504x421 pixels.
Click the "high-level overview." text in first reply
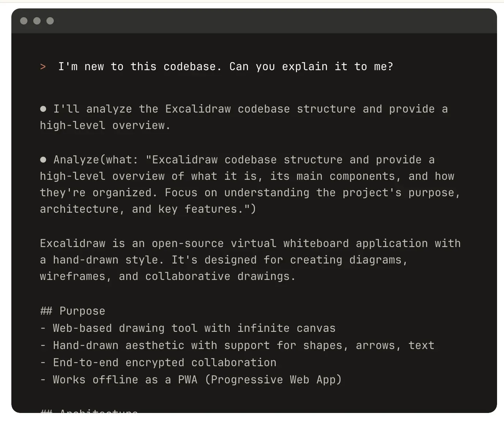[105, 125]
